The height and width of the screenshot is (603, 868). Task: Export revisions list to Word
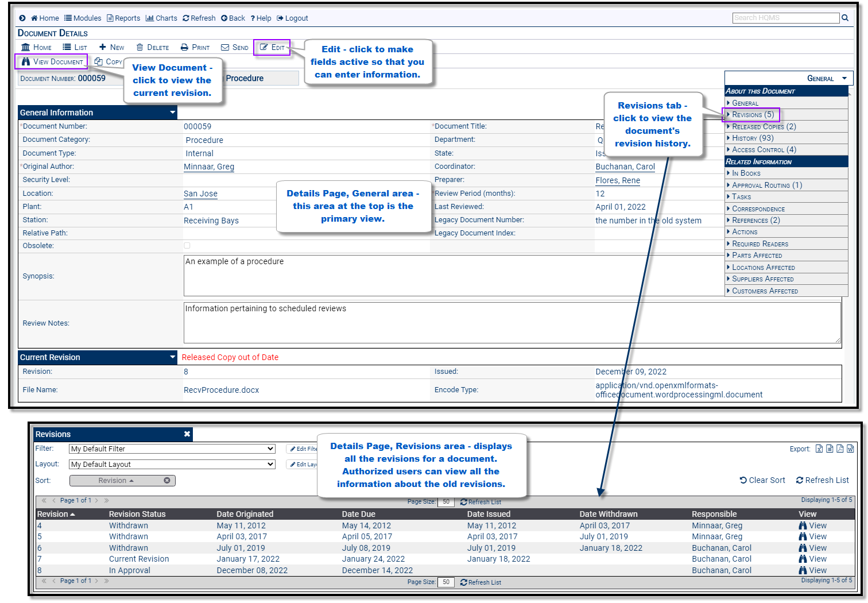pos(850,449)
